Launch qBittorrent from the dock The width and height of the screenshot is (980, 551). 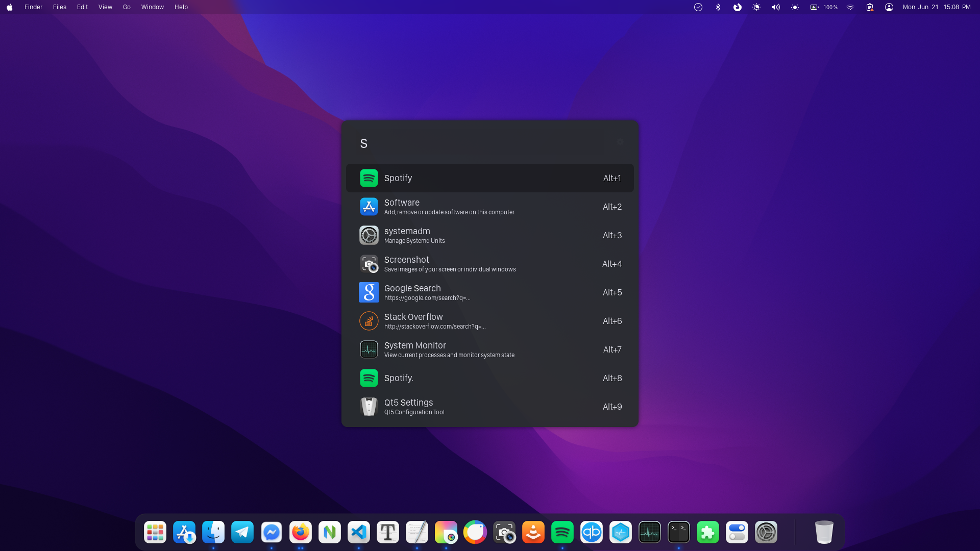(x=592, y=532)
